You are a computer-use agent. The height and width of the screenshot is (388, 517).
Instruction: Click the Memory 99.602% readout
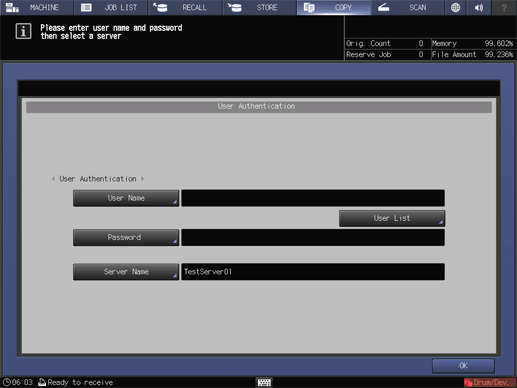[473, 44]
